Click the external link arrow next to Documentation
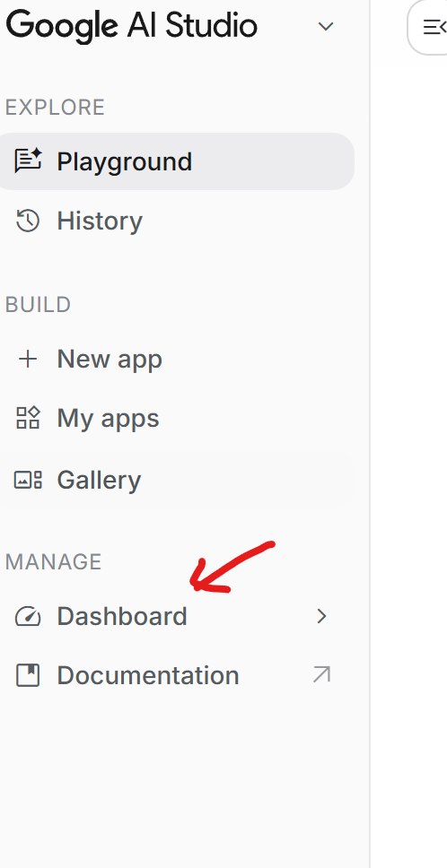 321,675
